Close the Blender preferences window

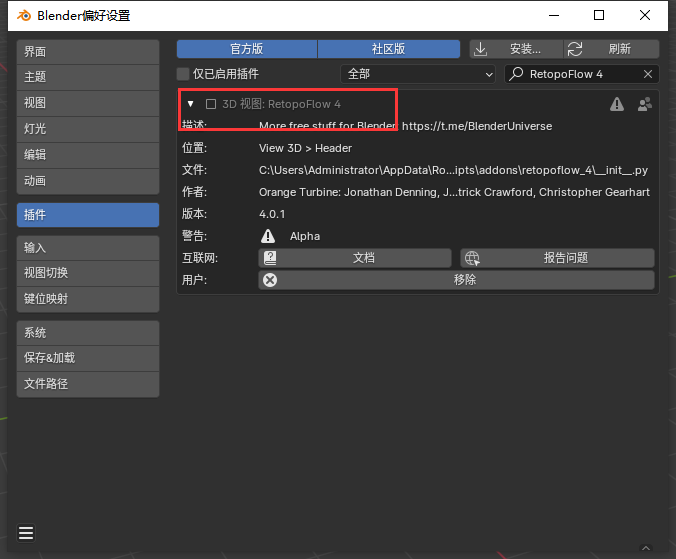(645, 16)
